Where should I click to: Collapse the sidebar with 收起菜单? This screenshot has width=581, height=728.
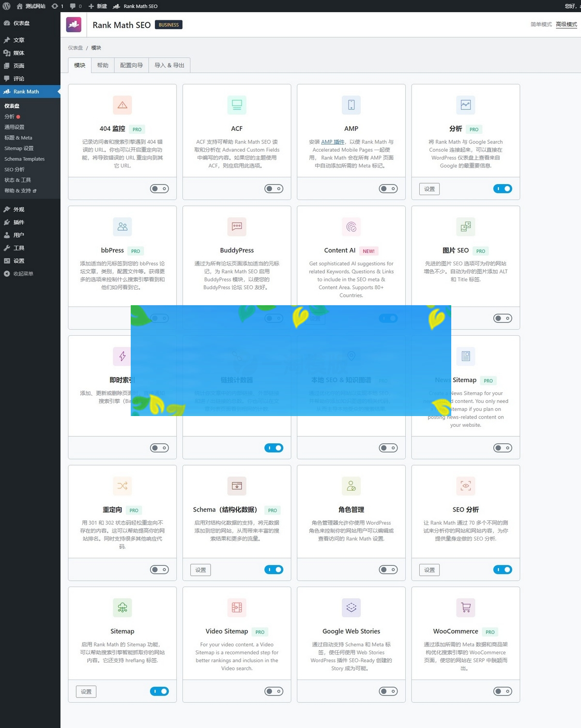click(x=23, y=274)
